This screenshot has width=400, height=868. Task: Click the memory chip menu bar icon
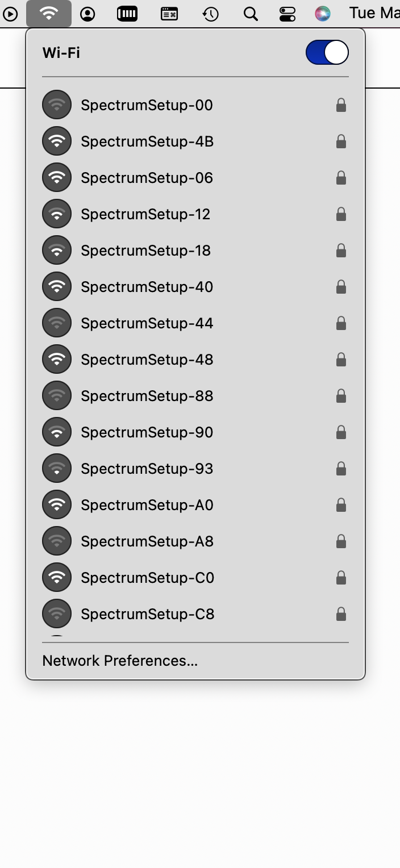(x=127, y=14)
